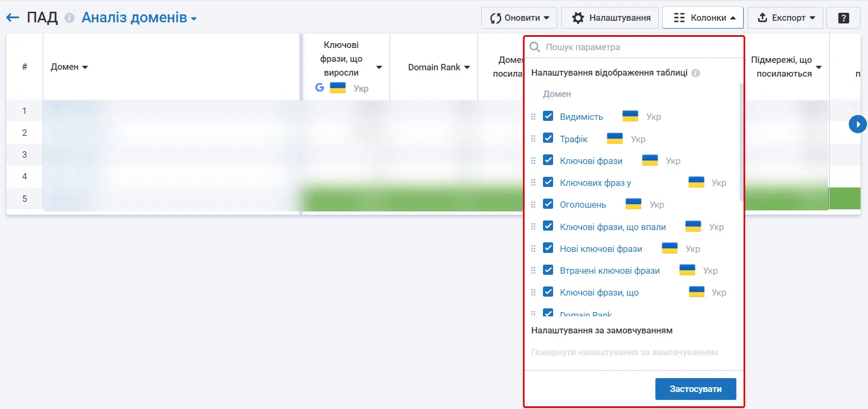
Task: Click drag handle of Видимість row
Action: (x=533, y=117)
